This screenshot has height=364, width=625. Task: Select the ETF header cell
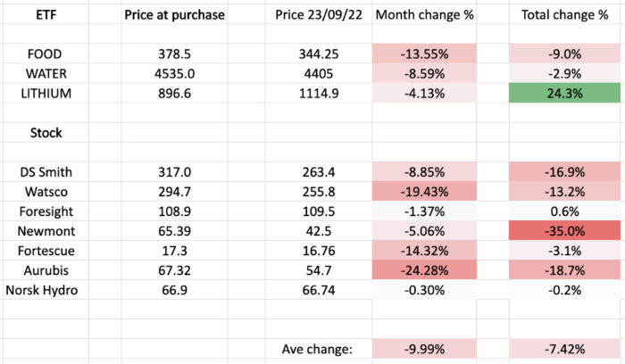[x=44, y=15]
